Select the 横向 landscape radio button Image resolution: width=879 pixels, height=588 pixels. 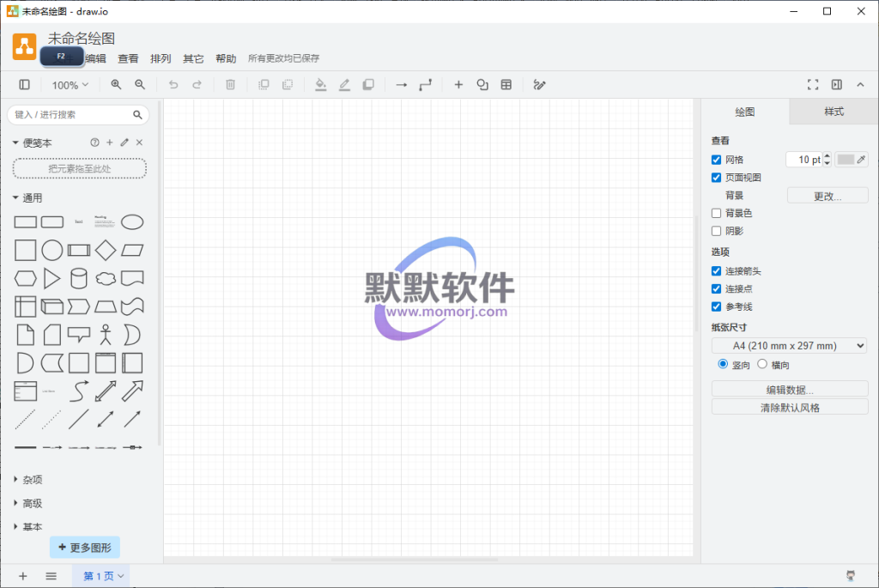[762, 365]
